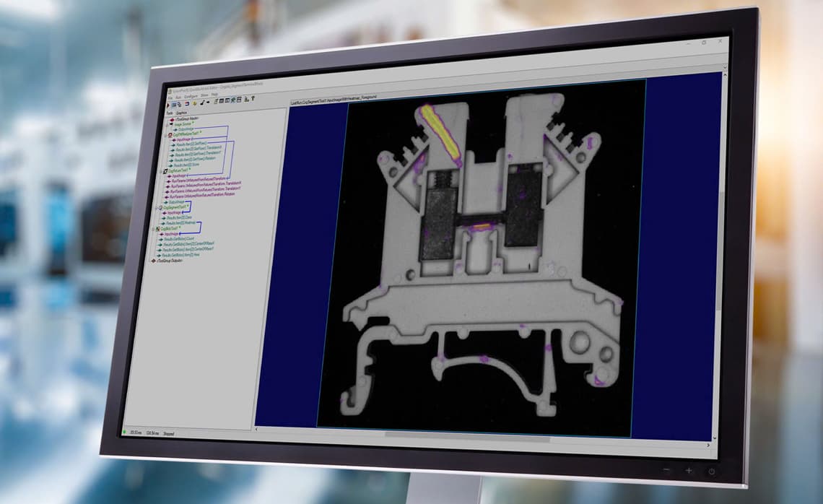Click the red Run arrow toolbar icon

click(x=168, y=105)
